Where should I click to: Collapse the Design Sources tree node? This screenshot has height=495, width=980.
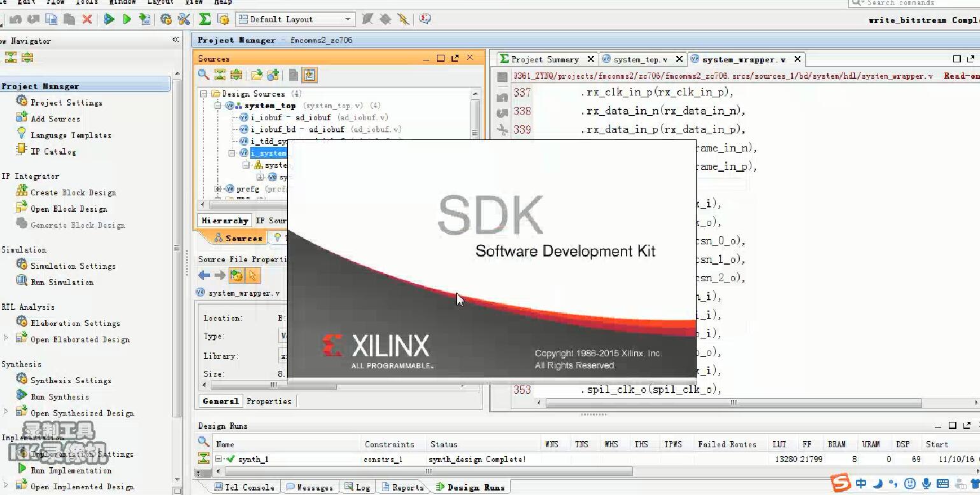pos(204,94)
